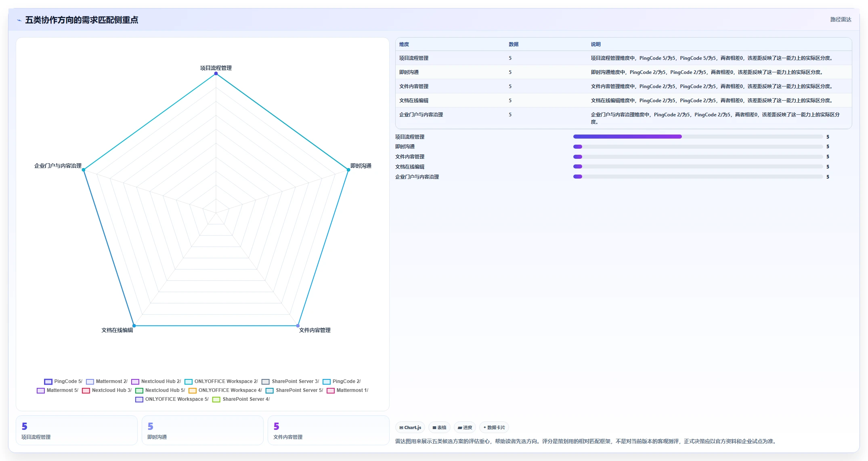Click the footnote beginning 雷达图用来展示

pyautogui.click(x=587, y=441)
